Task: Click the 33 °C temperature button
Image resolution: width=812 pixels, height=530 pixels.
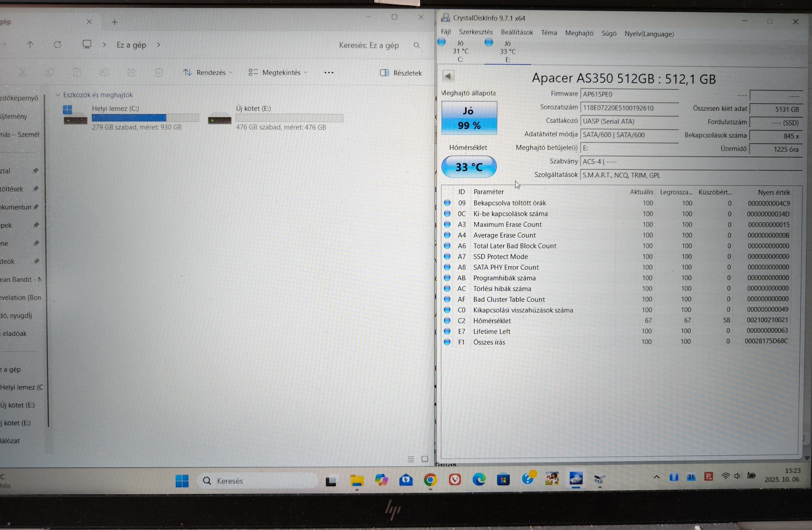Action: pos(469,167)
